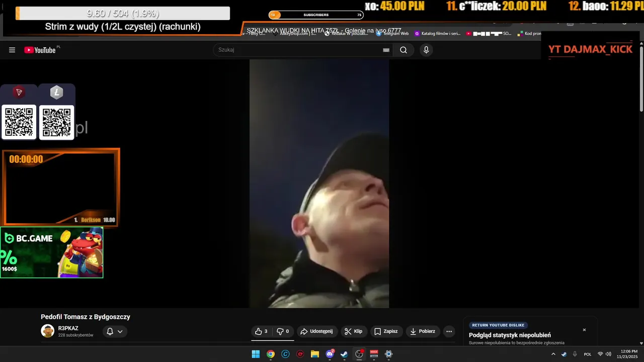Switch the POL input language
This screenshot has width=644, height=362.
(x=588, y=354)
